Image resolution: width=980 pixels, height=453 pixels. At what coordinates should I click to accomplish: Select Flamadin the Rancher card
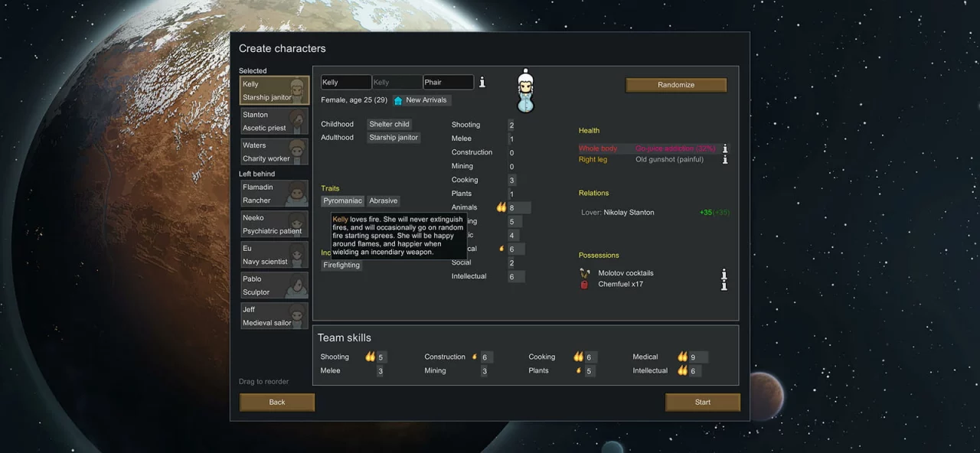click(x=275, y=194)
